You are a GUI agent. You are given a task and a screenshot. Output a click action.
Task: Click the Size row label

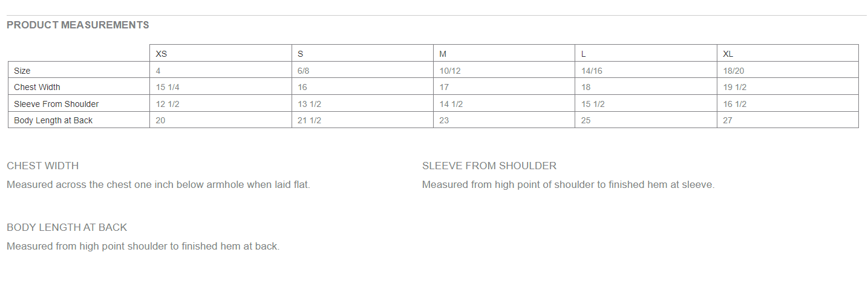click(x=22, y=71)
